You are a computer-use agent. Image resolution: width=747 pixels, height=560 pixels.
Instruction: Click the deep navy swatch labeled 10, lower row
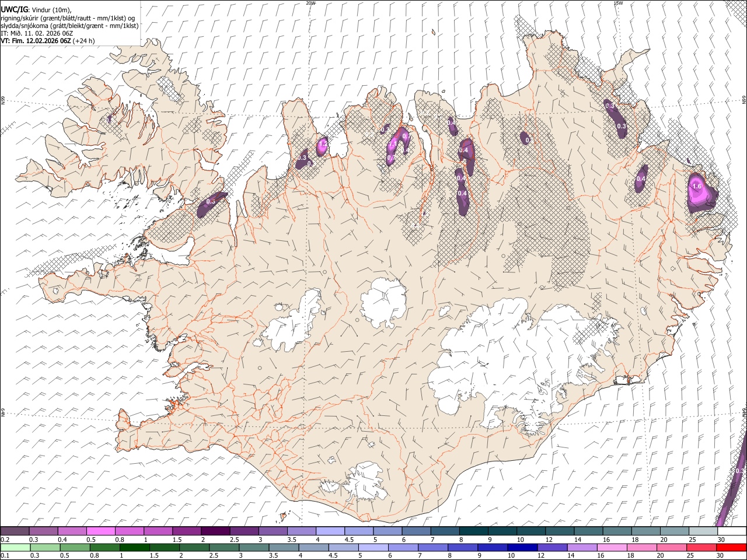(522, 547)
